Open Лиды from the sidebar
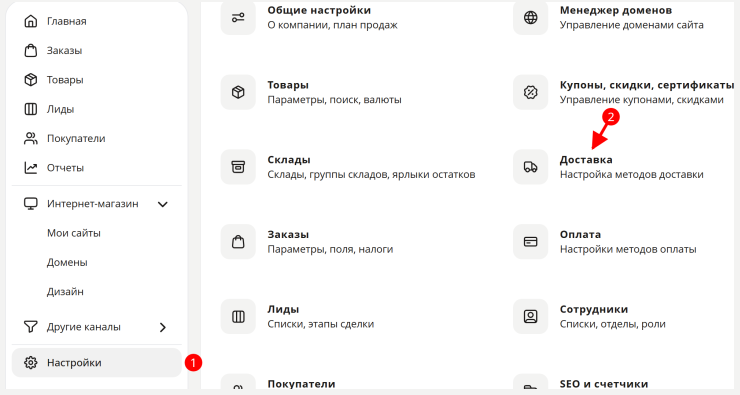 coord(60,109)
